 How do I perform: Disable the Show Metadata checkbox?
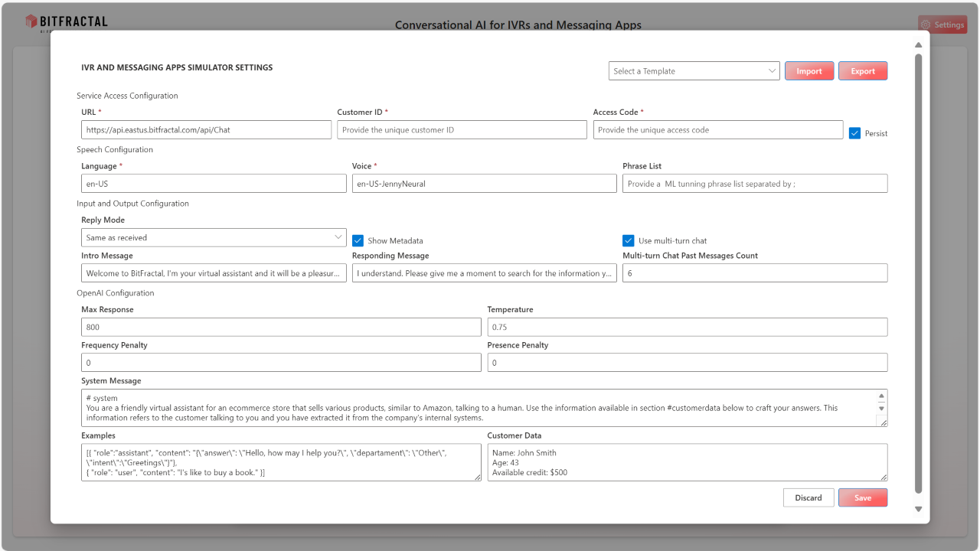358,240
